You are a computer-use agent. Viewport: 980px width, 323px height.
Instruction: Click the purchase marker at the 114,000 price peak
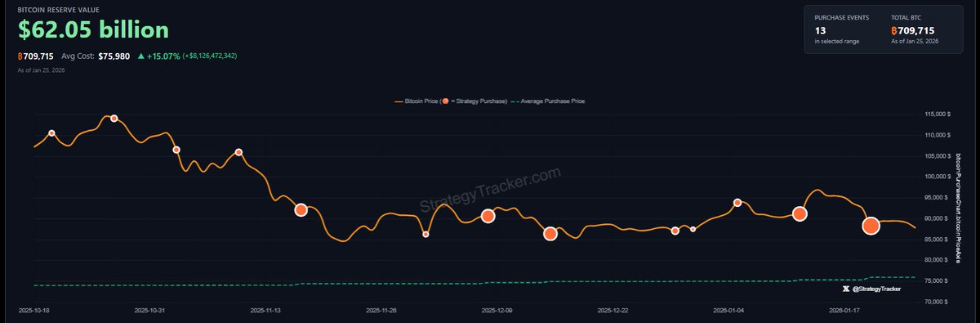coord(114,119)
